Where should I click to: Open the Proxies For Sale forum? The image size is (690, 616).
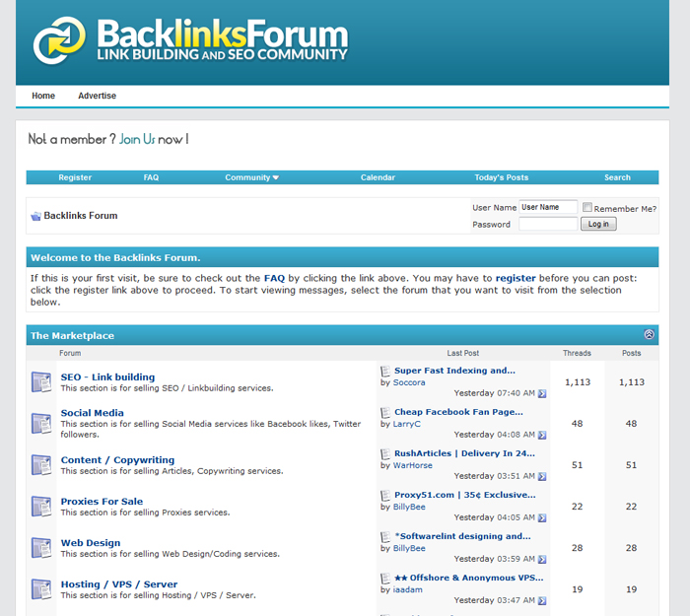tap(102, 501)
